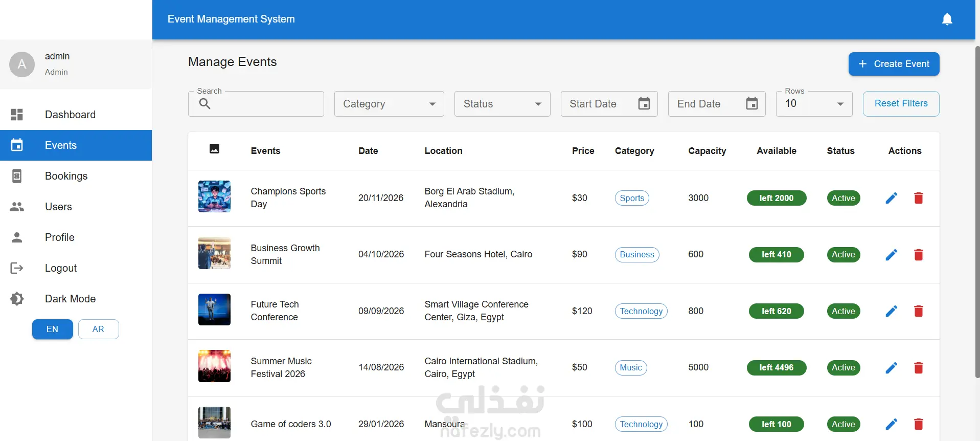980x441 pixels.
Task: Open the Status filter dropdown
Action: click(502, 104)
